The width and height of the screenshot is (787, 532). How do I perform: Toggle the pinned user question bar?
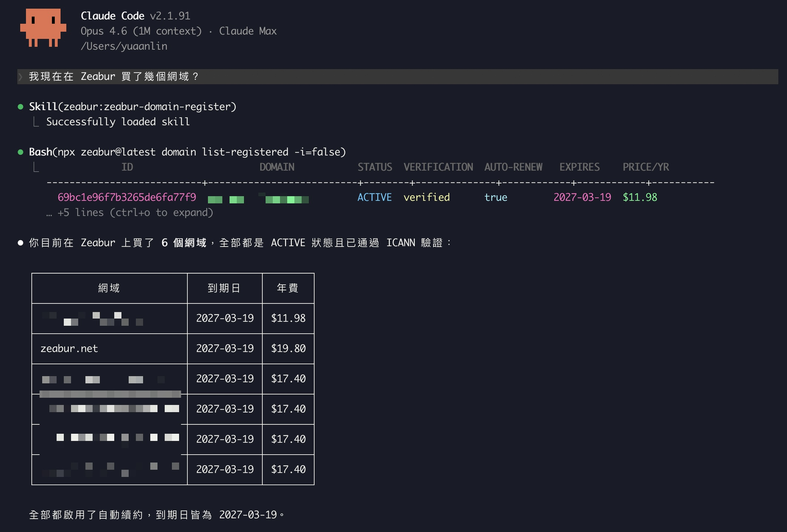click(x=114, y=77)
